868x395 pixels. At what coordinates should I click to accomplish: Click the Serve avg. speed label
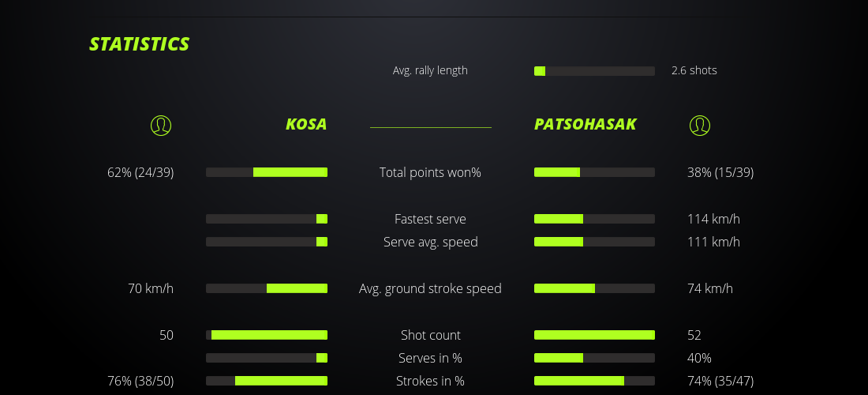430,242
